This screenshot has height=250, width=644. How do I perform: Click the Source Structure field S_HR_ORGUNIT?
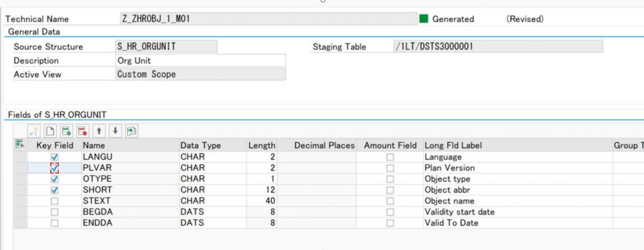166,46
